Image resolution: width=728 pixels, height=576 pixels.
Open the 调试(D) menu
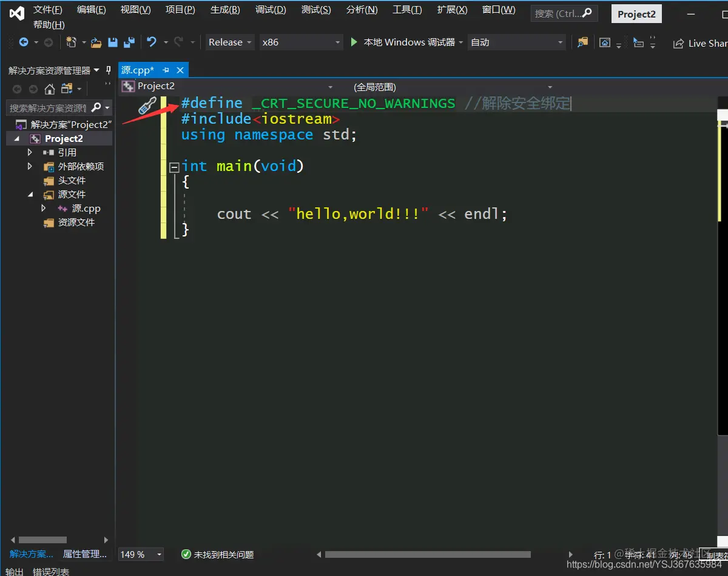click(x=271, y=10)
